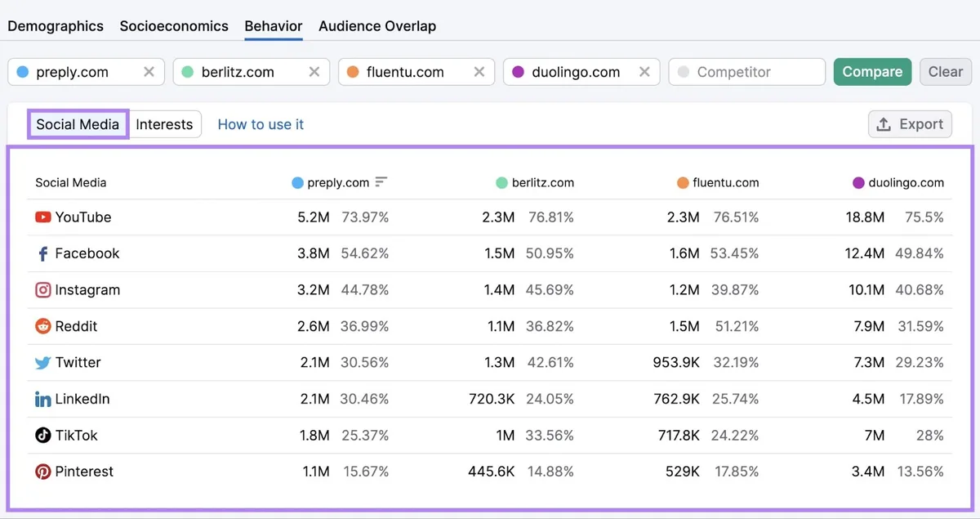Remove duolingo.com with its X icon
Screen dimensions: 980x519
point(644,72)
